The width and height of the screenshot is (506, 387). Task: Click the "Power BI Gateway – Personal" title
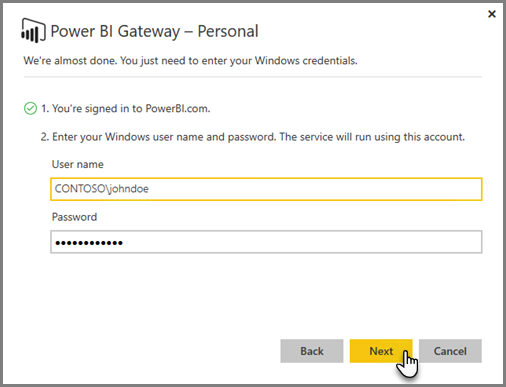[154, 31]
